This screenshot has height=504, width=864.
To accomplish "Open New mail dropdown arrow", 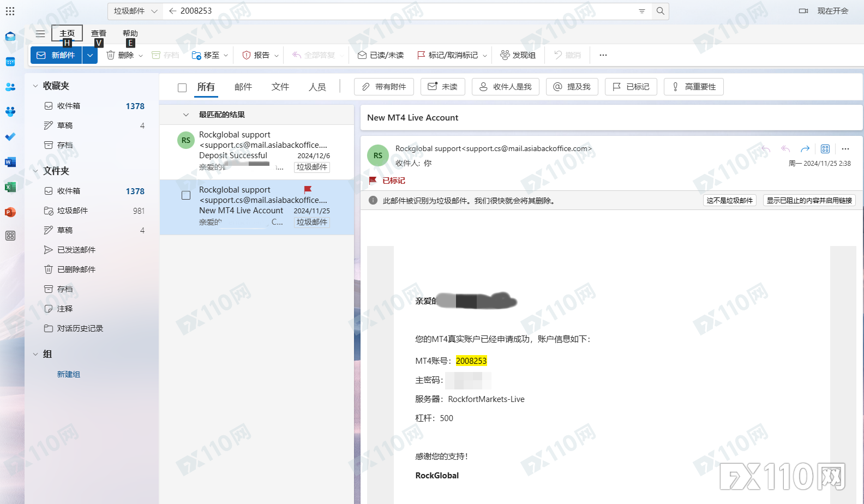I will click(90, 55).
